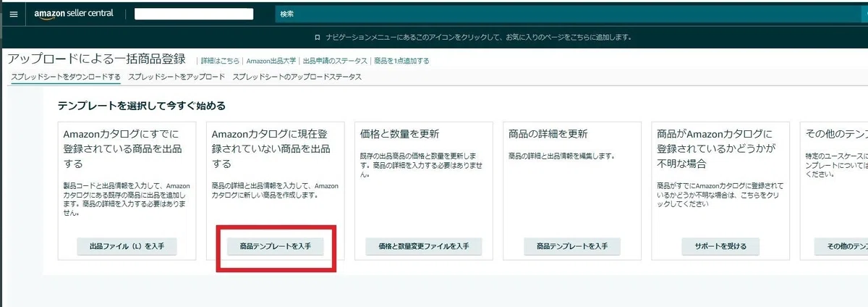Click the 出品ファイル（L）を入手 button
868x307 pixels.
click(x=127, y=246)
